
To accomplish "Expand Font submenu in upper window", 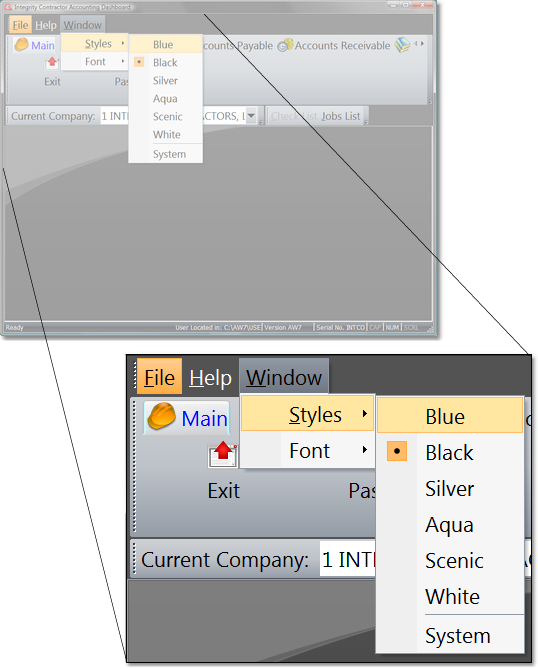I will [x=95, y=61].
